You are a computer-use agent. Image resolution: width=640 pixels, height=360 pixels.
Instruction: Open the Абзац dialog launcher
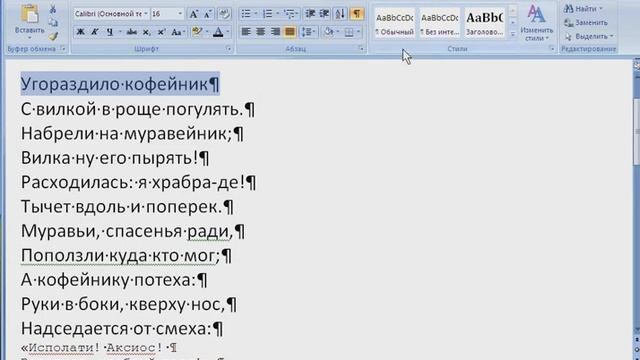click(361, 49)
